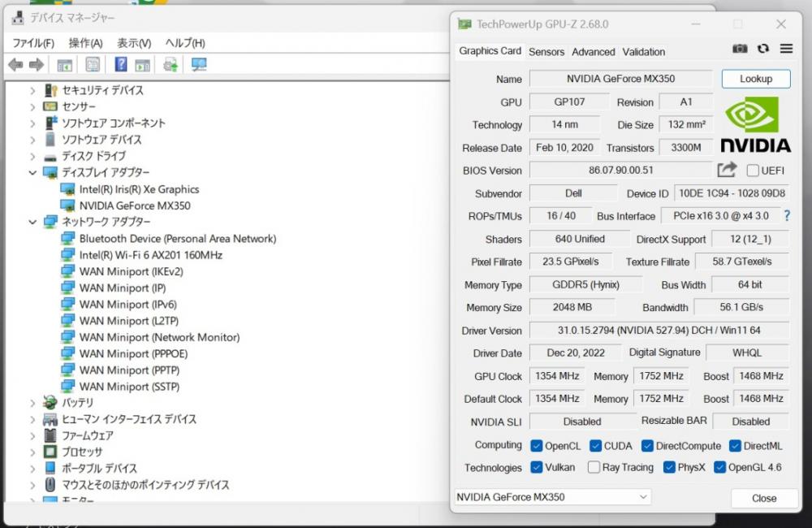The width and height of the screenshot is (812, 528).
Task: Toggle the Ray Tracing checkbox
Action: 594,467
